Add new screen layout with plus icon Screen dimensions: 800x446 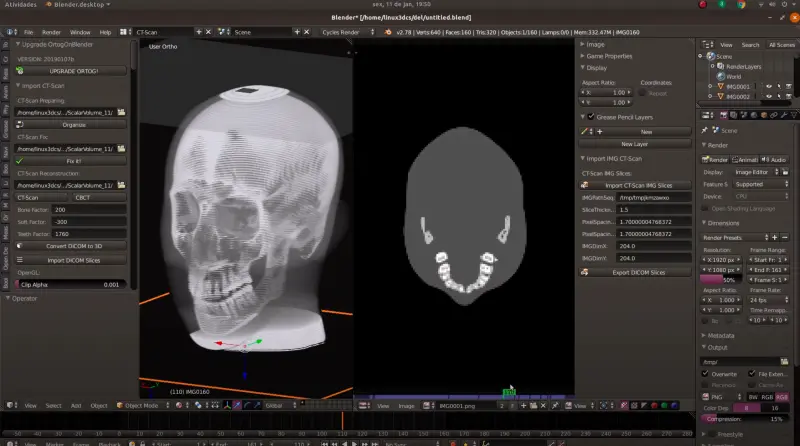(x=198, y=32)
